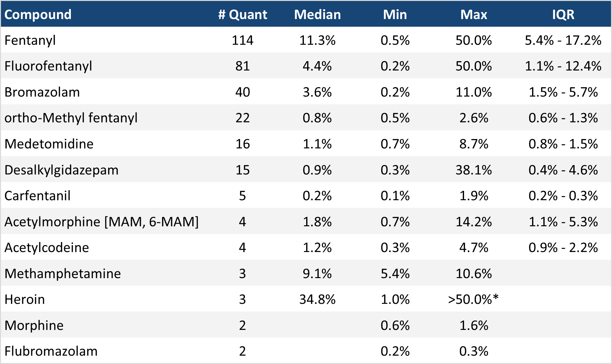This screenshot has width=612, height=364.
Task: Click Methamphetamine's 9.1% median value
Action: (x=317, y=274)
